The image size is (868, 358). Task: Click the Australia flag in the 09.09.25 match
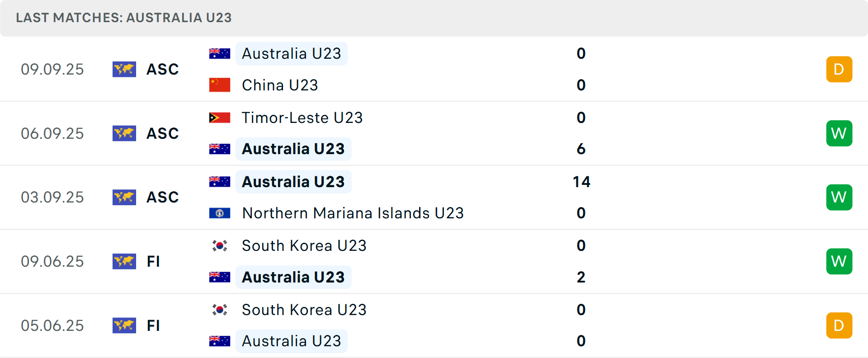[220, 53]
